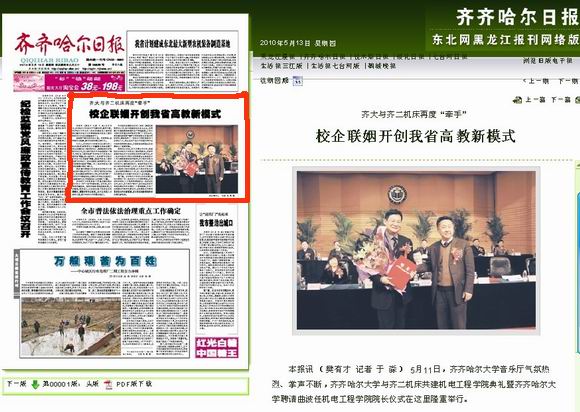Open the 上一期 previous issue link
The width and height of the screenshot is (580, 412).
(x=536, y=81)
